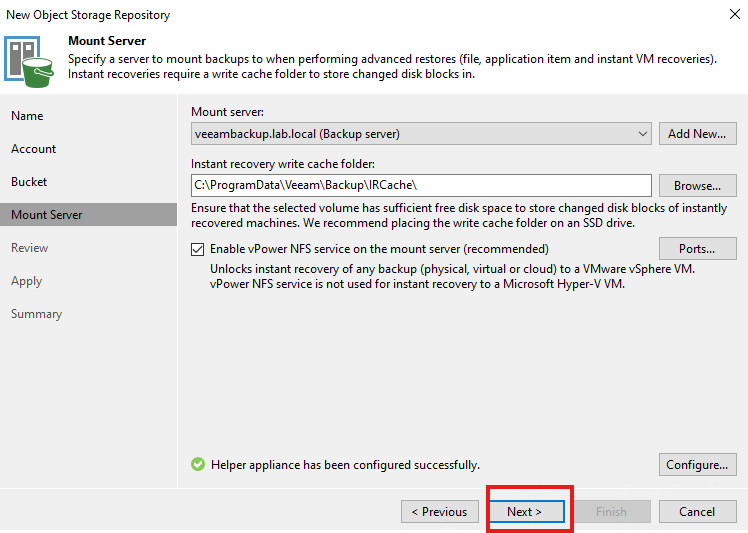Select the Mount Server step
Viewport: 748px width, 533px height.
point(47,215)
